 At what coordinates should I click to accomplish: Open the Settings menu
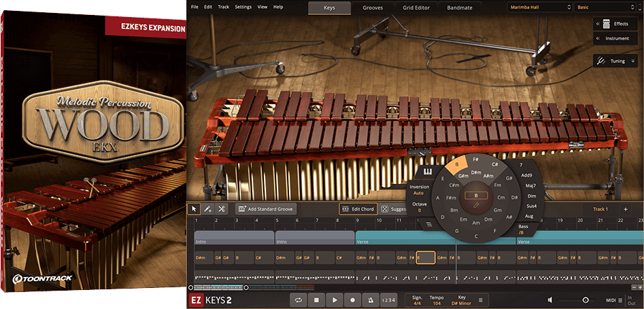coord(243,7)
